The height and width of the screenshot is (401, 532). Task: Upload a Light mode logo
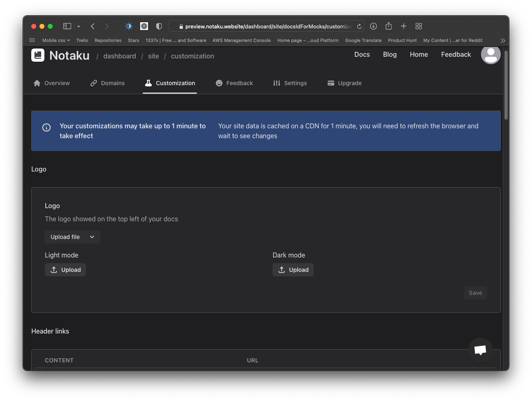pos(65,270)
